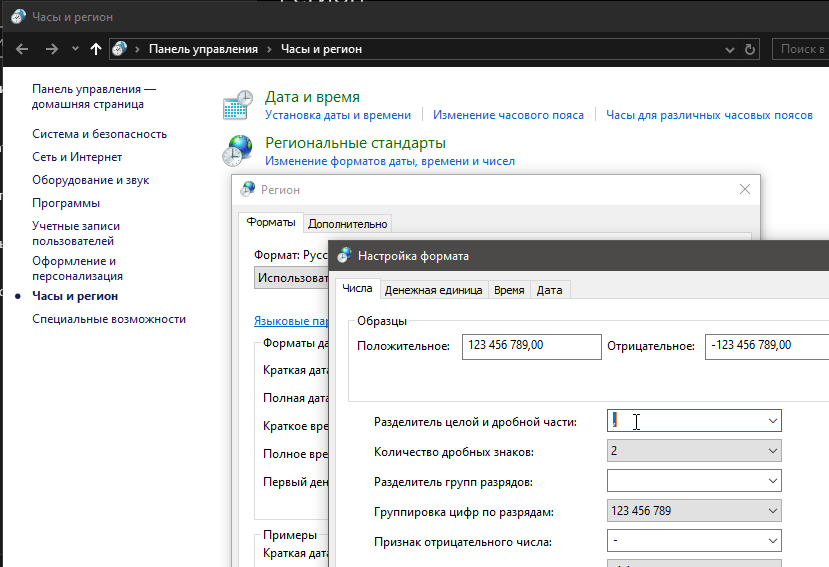
Task: Open the Количество дробных знаков dropdown
Action: click(x=772, y=451)
